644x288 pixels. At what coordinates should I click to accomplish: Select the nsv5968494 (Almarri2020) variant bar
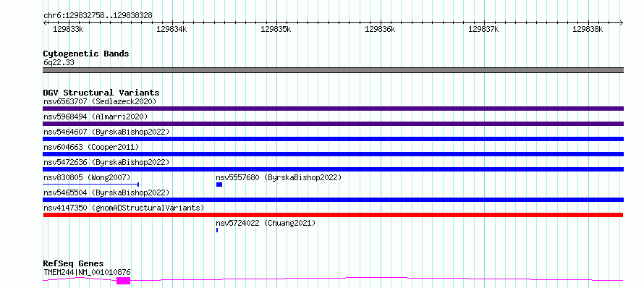pos(333,124)
